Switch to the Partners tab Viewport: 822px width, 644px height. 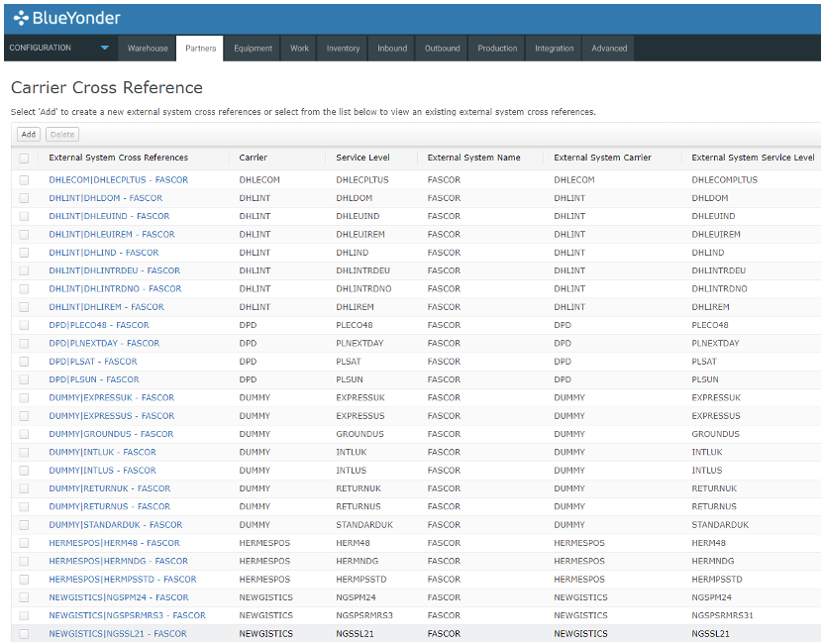point(200,49)
